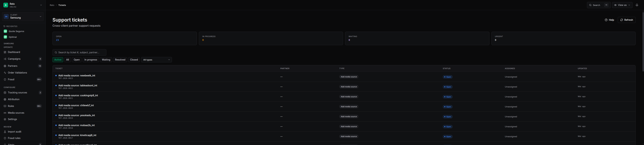Screen dimensions: 644x145
Task: Click Add media source tag for TKT-2026-0022
Action: pos(349,87)
